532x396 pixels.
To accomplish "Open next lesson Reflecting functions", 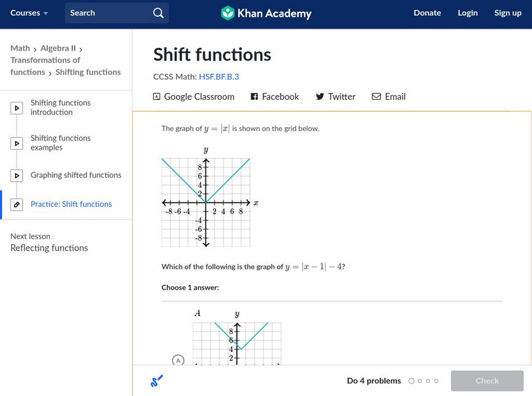I will pyautogui.click(x=49, y=248).
